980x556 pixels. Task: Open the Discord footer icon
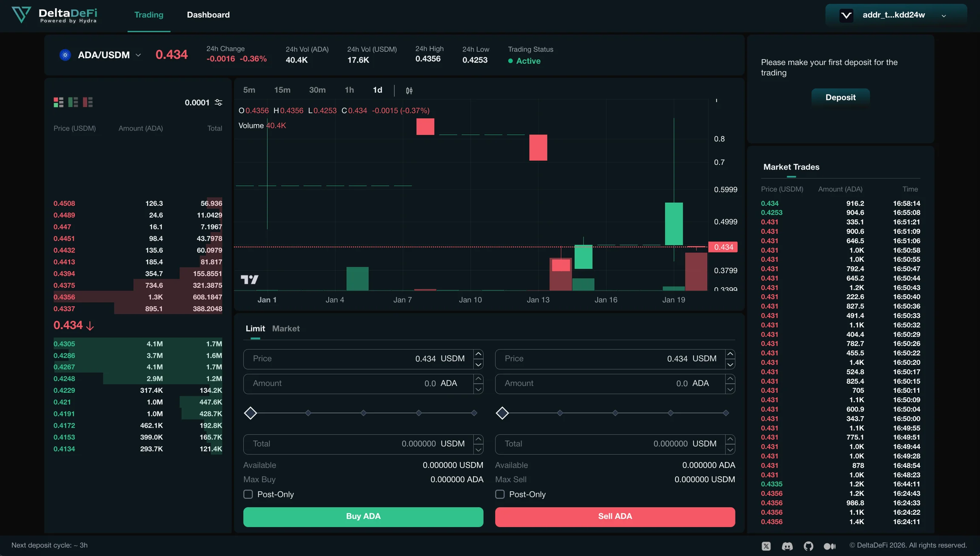[x=787, y=546]
